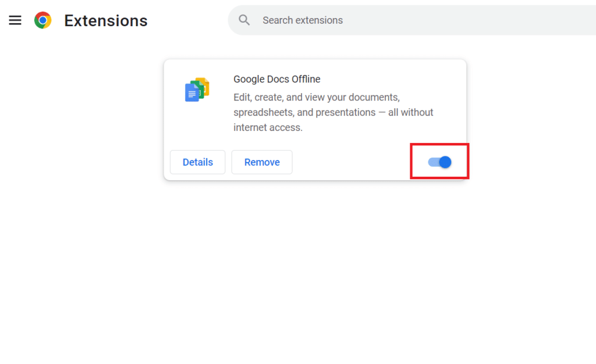Click the Google Docs Offline extension icon
Screen dimensions: 596x364
point(197,90)
